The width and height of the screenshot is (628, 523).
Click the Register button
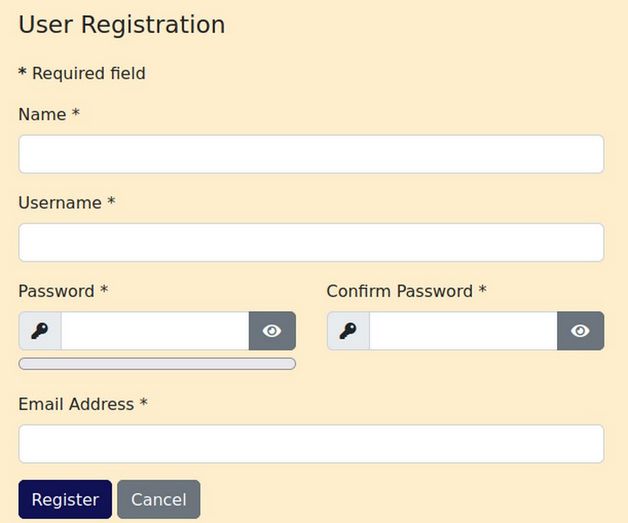[x=65, y=499]
